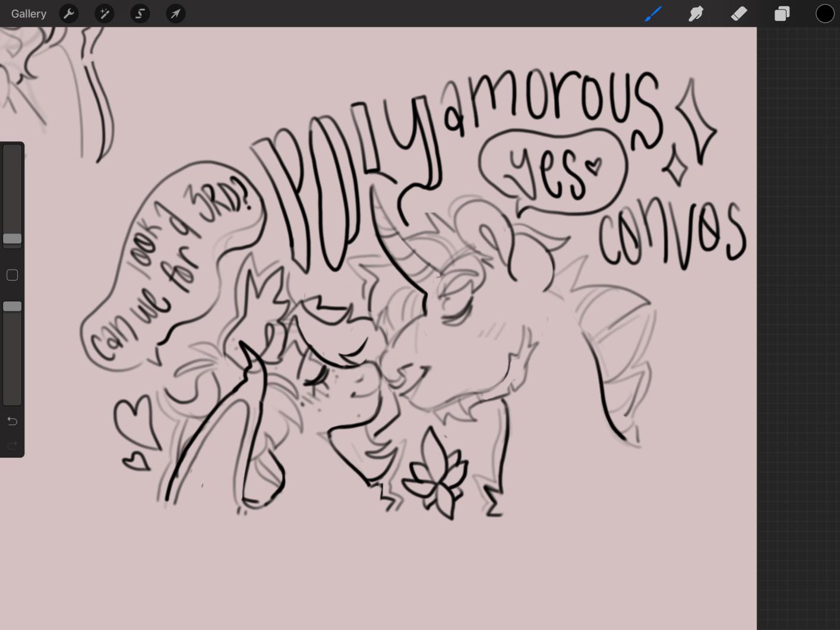Select the Eraser tool

(x=739, y=14)
